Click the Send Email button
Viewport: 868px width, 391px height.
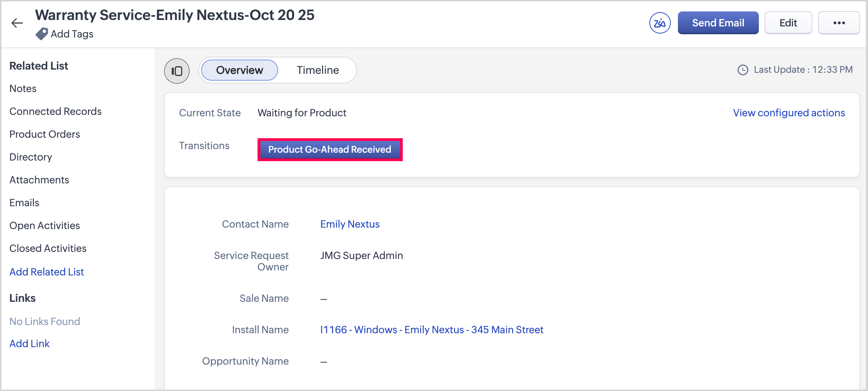[x=718, y=23]
